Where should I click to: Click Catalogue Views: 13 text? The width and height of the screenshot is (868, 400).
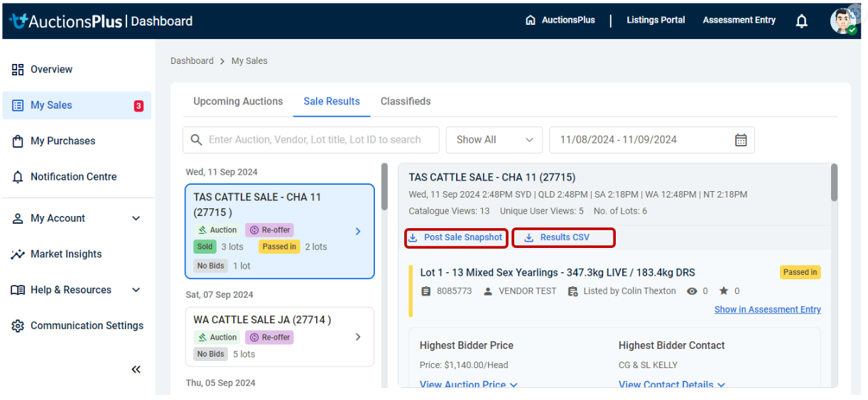tap(449, 211)
